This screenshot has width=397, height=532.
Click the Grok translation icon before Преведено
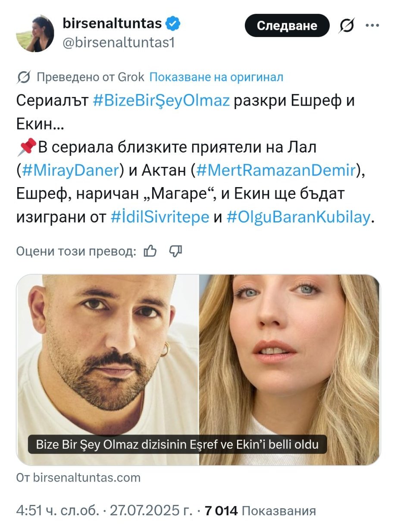[24, 78]
